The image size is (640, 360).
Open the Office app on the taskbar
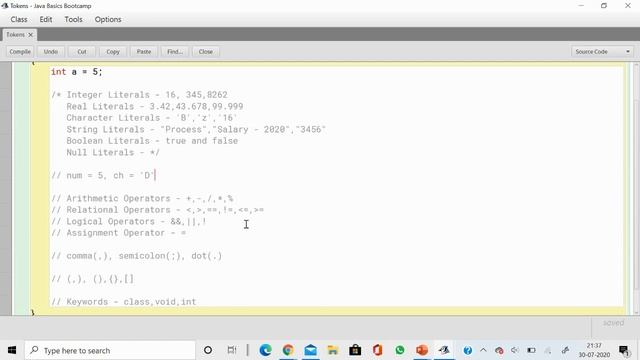pos(378,350)
